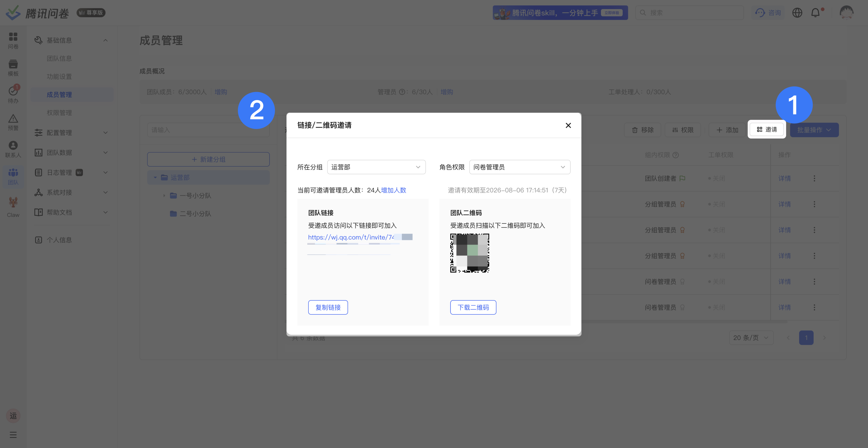Select the 二号小分队 group
The width and height of the screenshot is (868, 448).
tap(191, 214)
